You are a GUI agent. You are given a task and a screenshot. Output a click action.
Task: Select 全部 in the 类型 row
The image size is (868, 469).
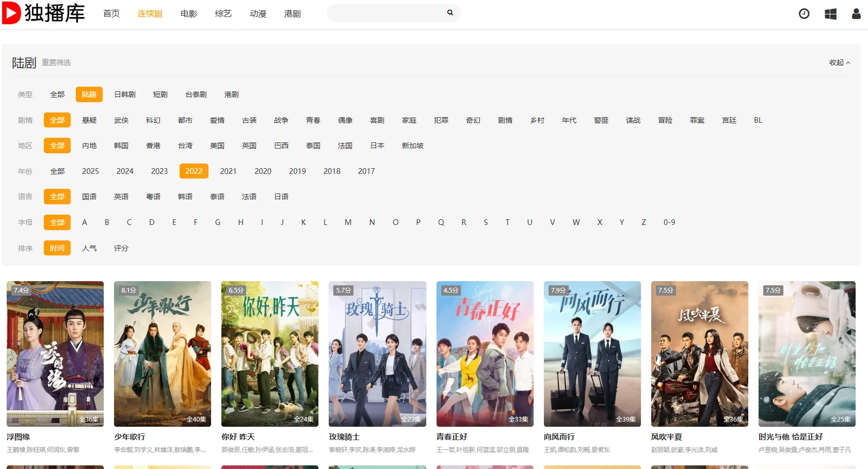(x=57, y=94)
